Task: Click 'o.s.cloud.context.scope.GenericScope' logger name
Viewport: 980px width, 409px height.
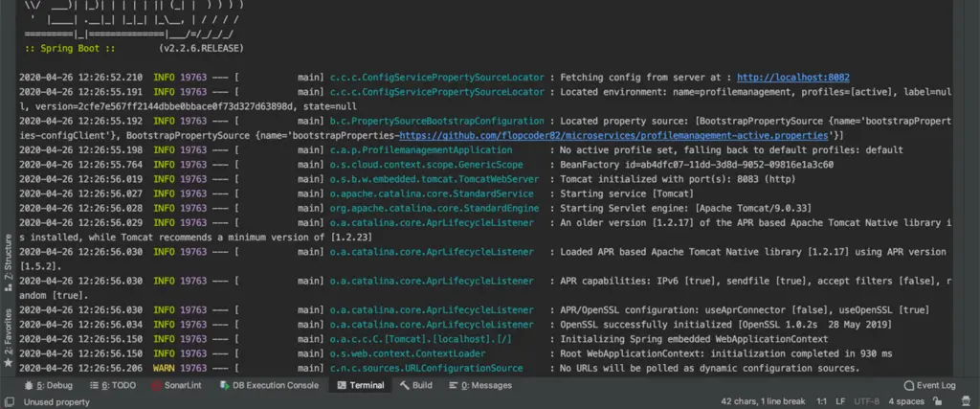Action: click(x=426, y=165)
